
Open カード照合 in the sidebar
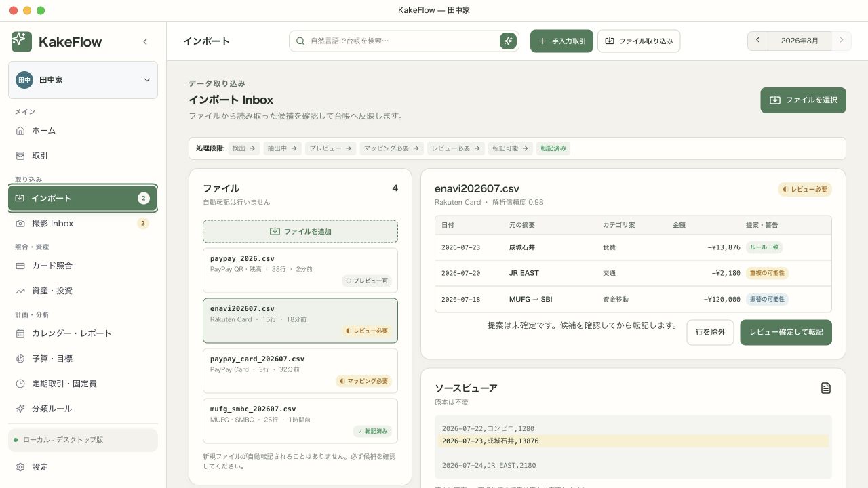83,266
